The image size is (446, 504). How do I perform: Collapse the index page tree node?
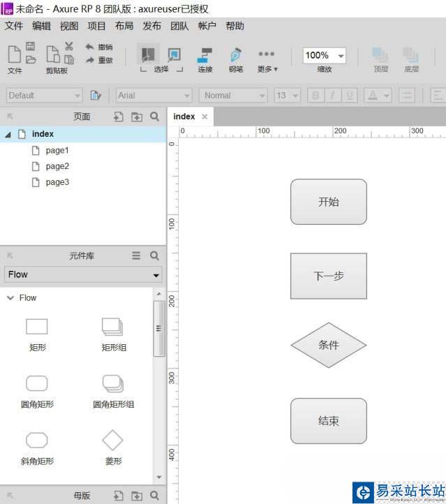8,135
